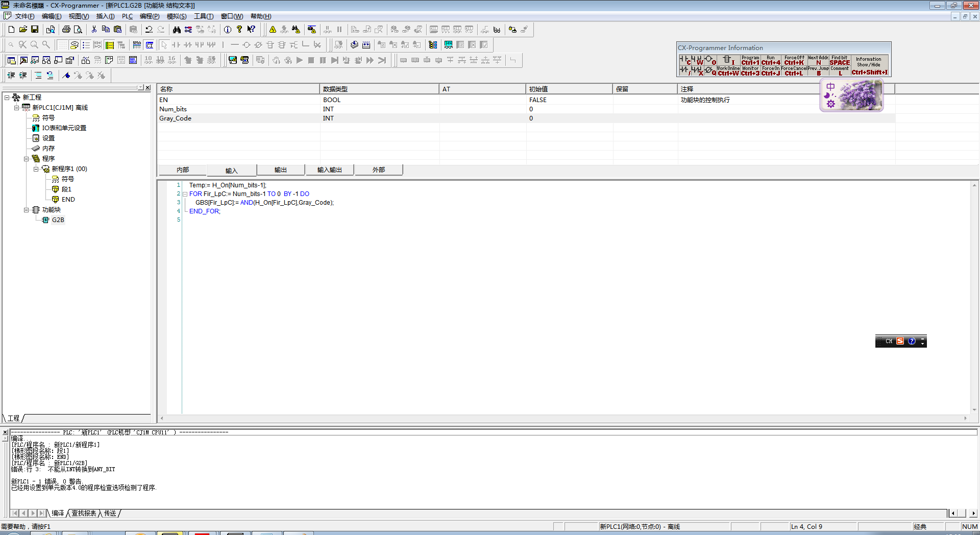Collapse the 程序 tree node
Screen dimensions: 980x535
[x=26, y=159]
